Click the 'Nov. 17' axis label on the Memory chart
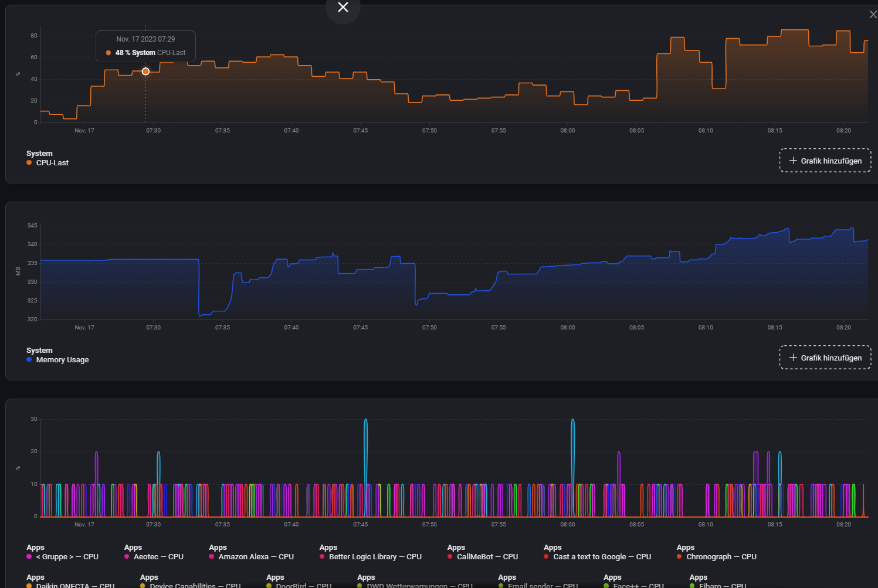Viewport: 878px width, 588px height. point(84,328)
